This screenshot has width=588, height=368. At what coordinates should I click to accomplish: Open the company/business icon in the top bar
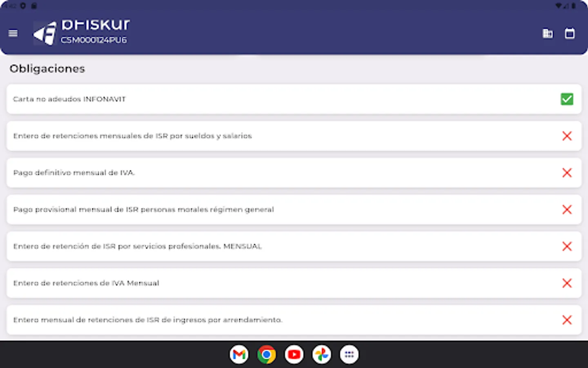[548, 33]
